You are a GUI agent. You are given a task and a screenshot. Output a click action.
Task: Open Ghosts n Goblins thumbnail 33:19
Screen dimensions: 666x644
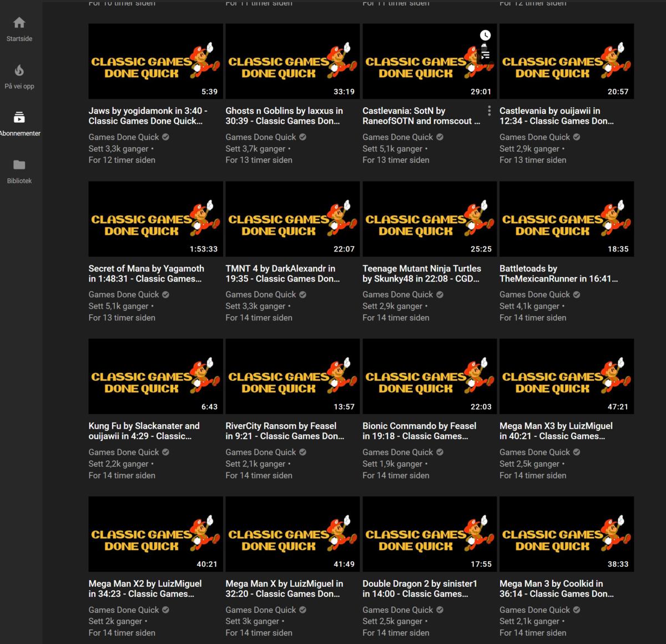tap(292, 62)
